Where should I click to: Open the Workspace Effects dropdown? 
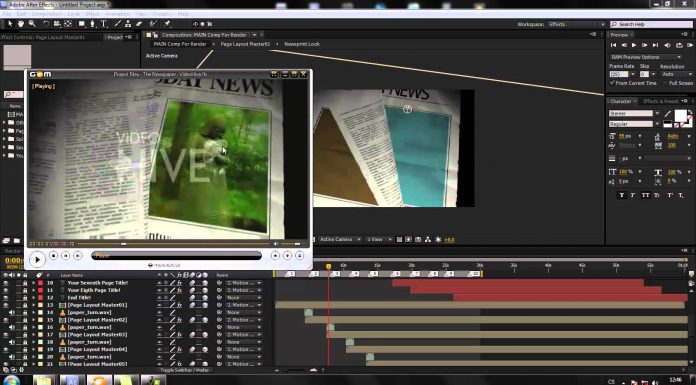(576, 24)
